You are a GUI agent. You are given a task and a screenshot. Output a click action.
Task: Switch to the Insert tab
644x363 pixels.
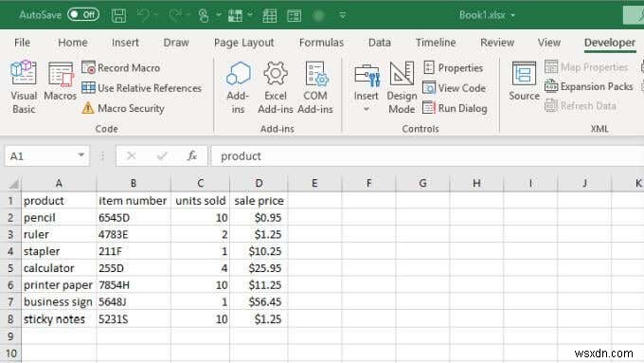click(x=125, y=43)
